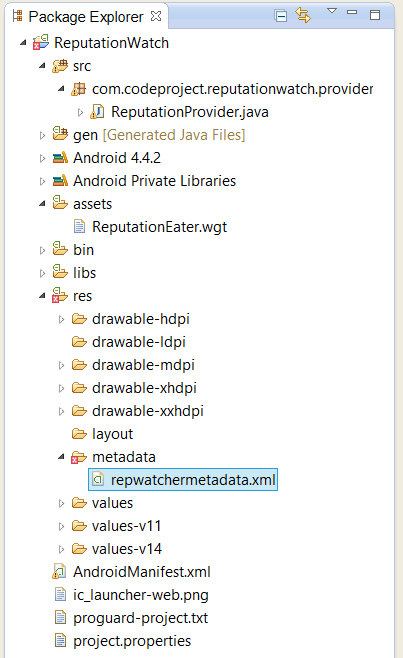403x658 pixels.
Task: Select the layout folder
Action: point(113,434)
